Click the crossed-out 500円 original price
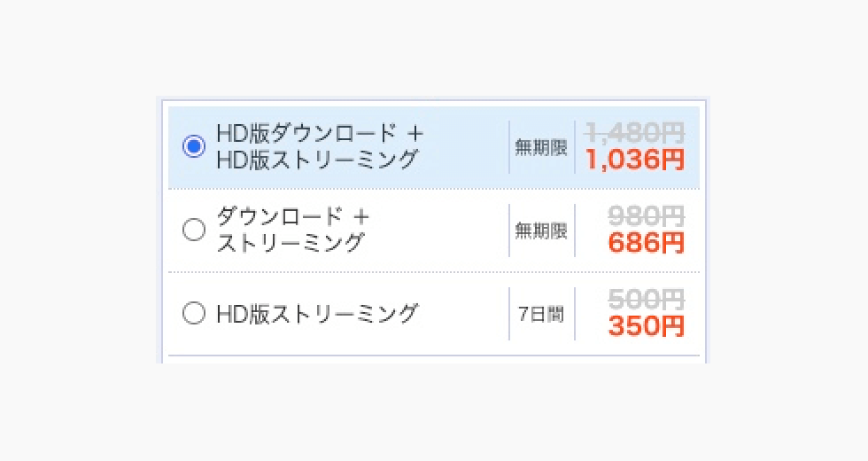This screenshot has width=868, height=461. point(647,299)
